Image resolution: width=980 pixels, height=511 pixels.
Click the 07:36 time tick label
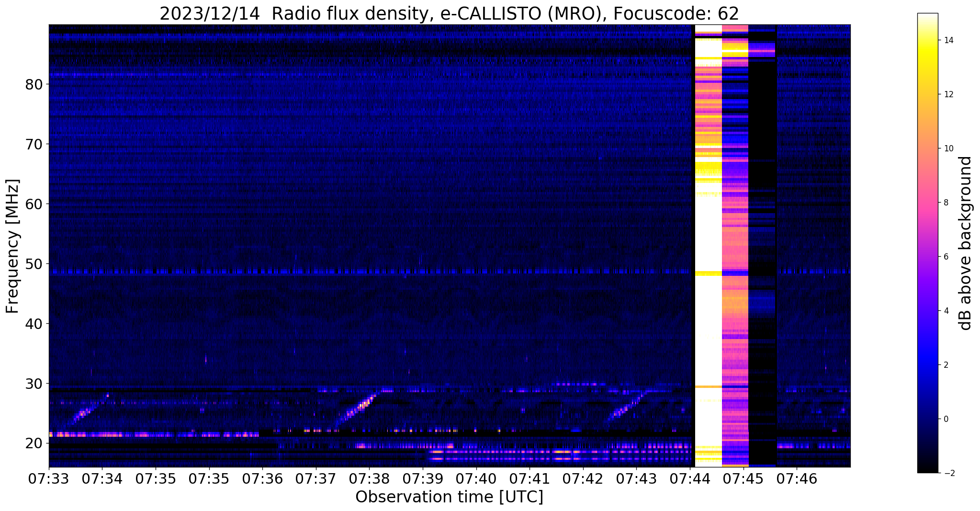coord(262,479)
